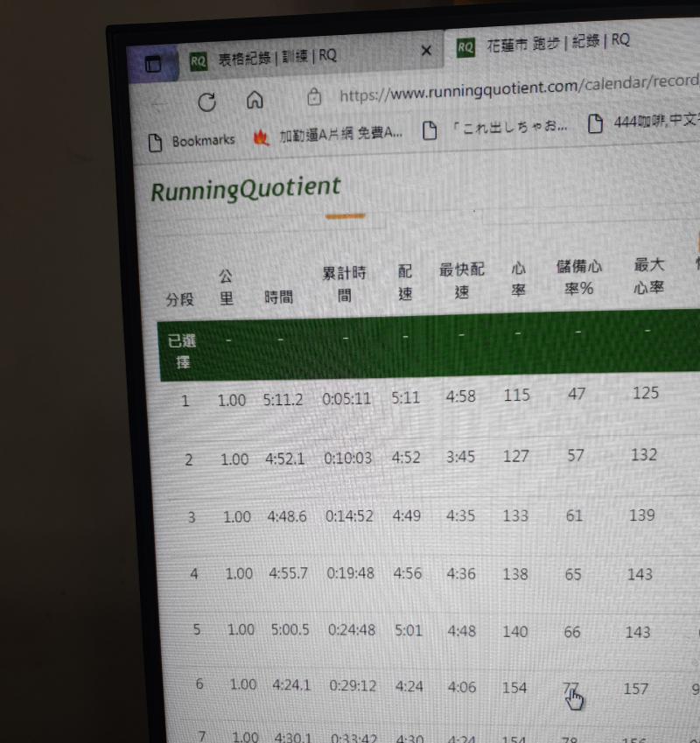Image resolution: width=700 pixels, height=743 pixels.
Task: Click heart rate value 115
Action: pos(517,396)
